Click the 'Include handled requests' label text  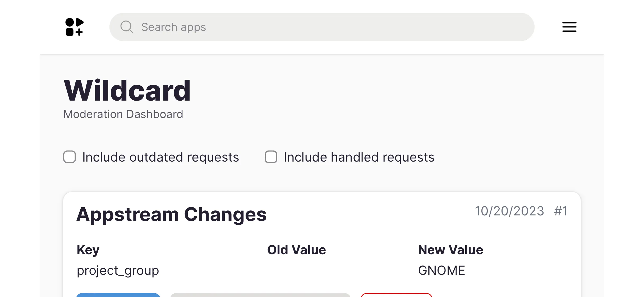[359, 157]
